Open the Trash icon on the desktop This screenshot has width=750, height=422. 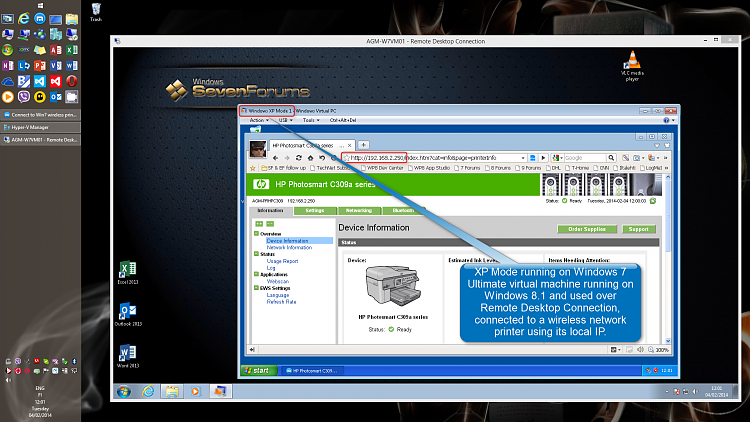(96, 12)
